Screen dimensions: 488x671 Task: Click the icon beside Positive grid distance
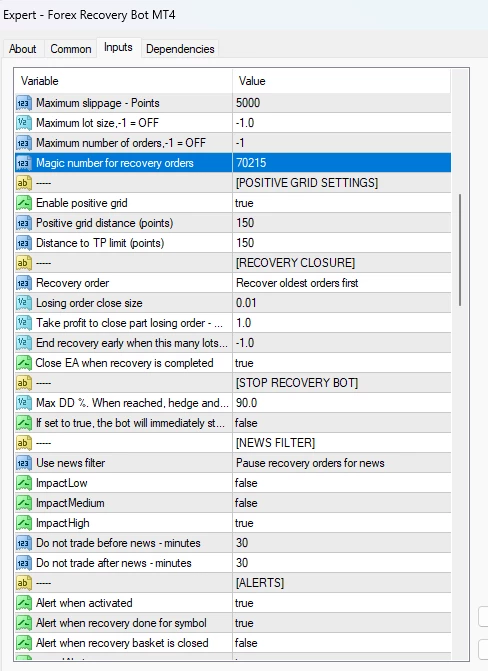point(24,223)
